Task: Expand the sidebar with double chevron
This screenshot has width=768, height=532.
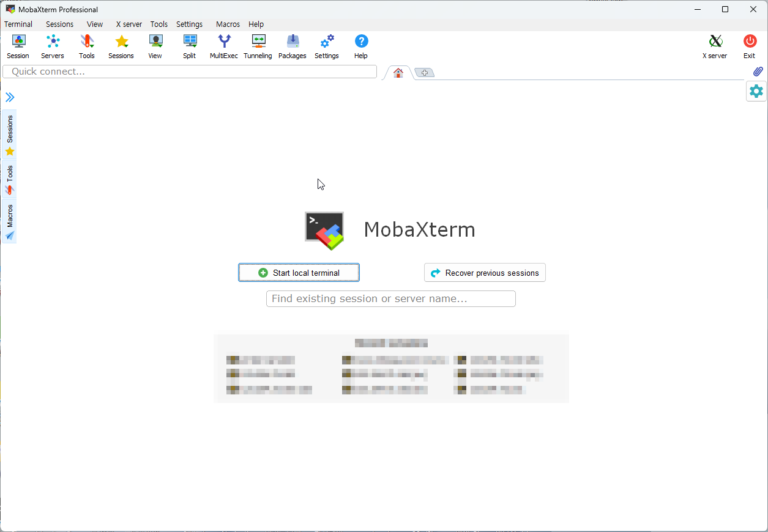Action: [x=10, y=97]
